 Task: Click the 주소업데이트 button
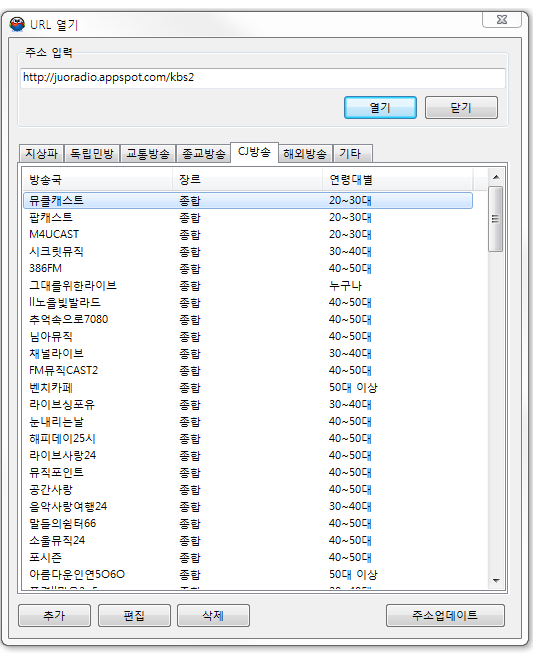[445, 616]
